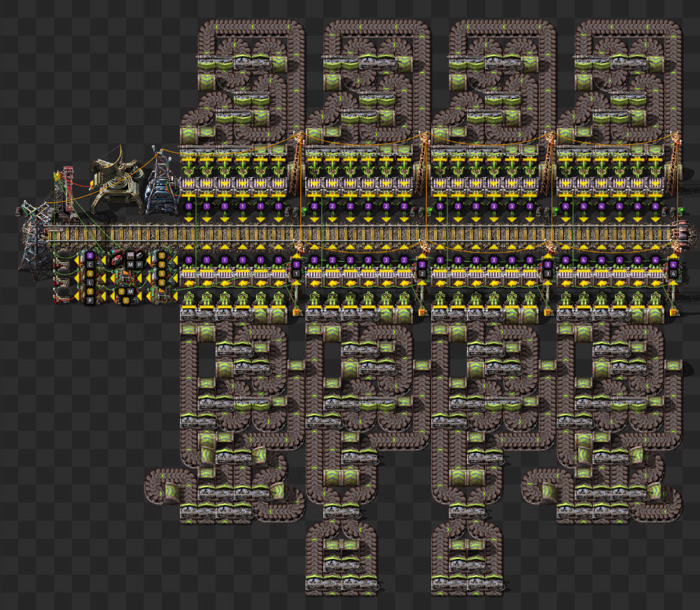Select the yellow signal below the lower M

[126, 300]
